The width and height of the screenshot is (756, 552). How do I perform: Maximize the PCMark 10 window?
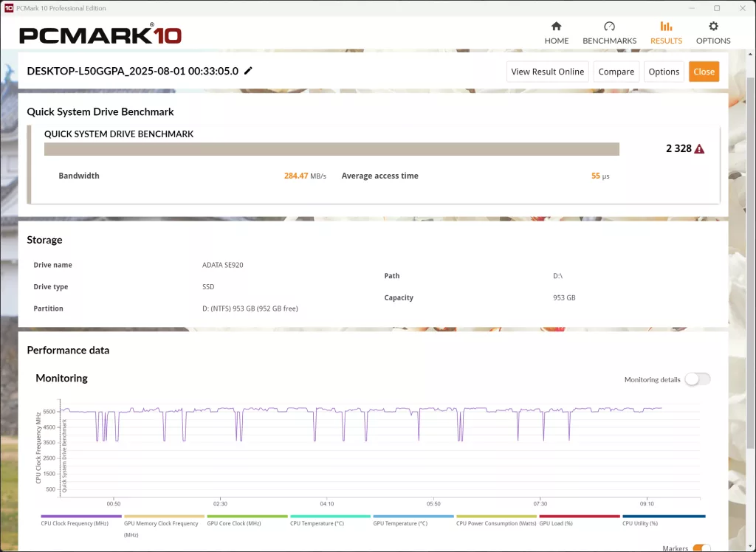click(717, 8)
